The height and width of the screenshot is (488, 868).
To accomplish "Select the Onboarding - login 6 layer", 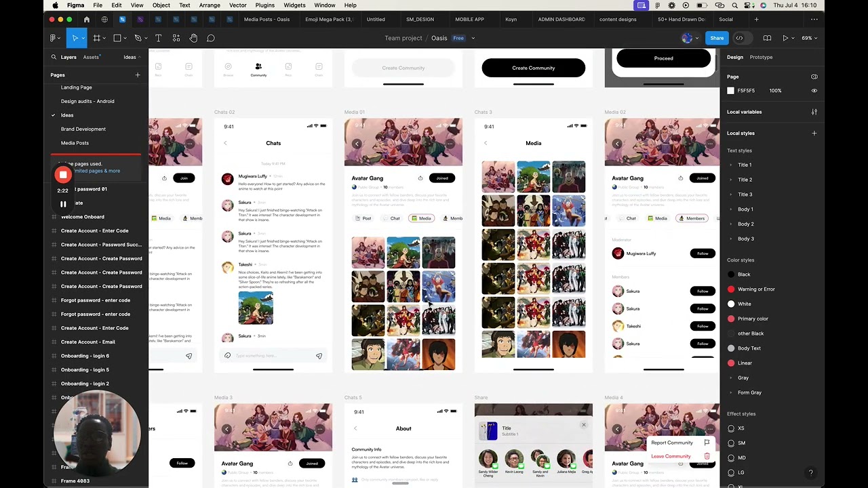I will tap(85, 356).
